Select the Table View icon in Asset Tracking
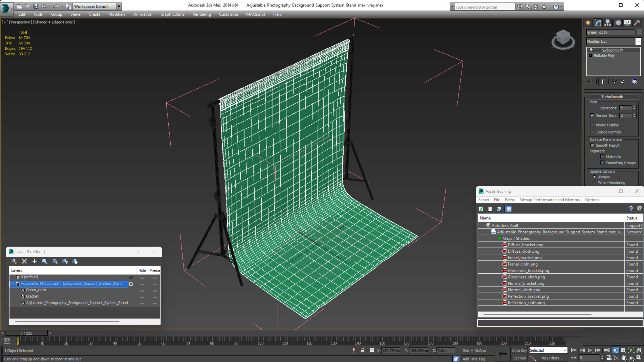644x362 pixels. tap(509, 209)
